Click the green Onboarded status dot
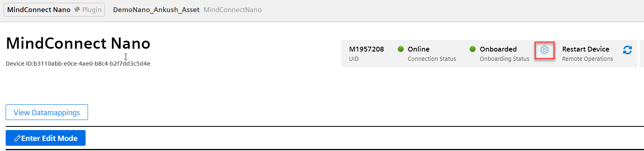The height and width of the screenshot is (151, 644). [472, 49]
